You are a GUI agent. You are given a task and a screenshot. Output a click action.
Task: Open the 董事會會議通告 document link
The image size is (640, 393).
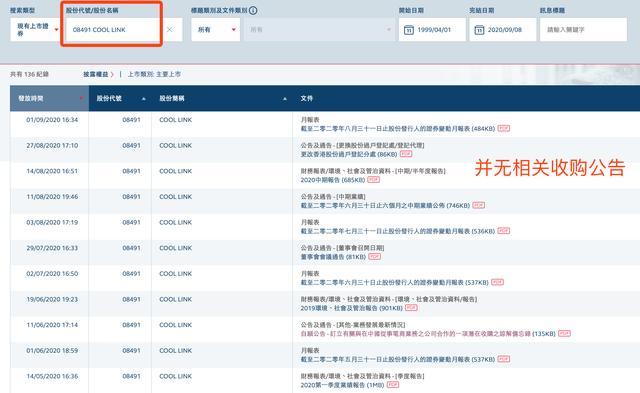[x=333, y=257]
